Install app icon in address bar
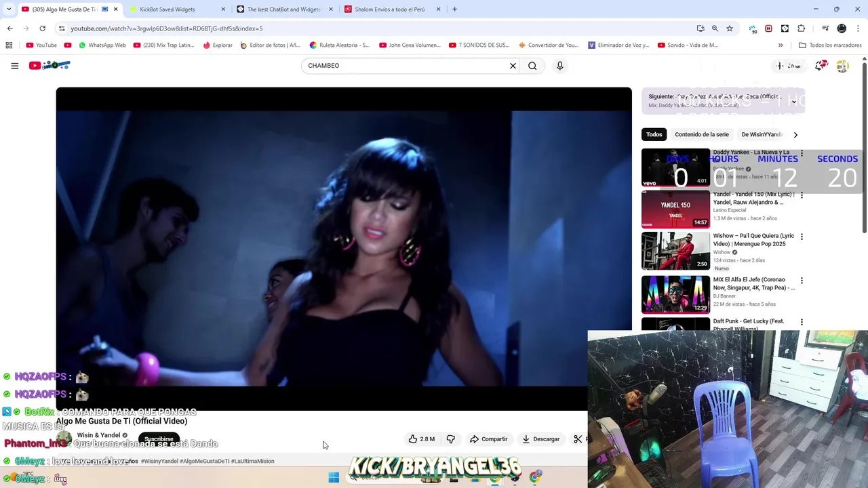Screen dimensions: 868x488 pyautogui.click(x=701, y=28)
